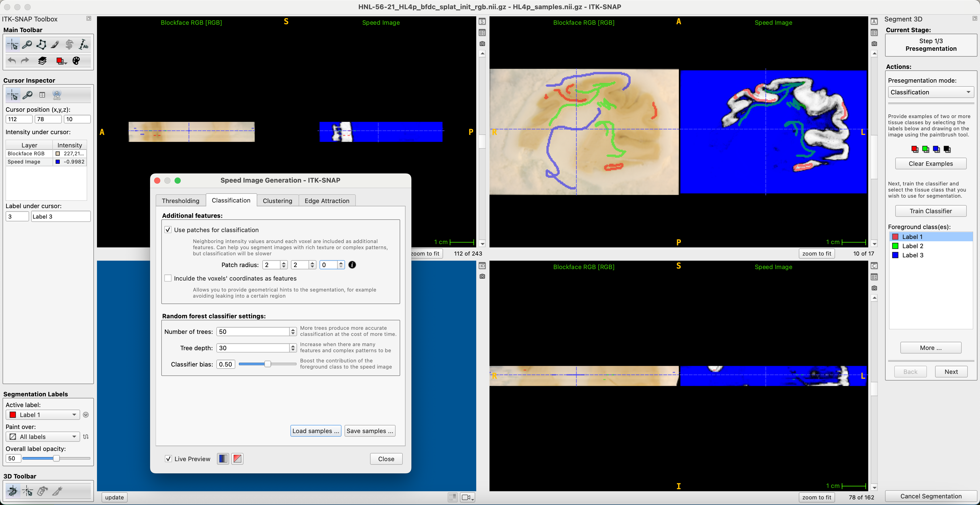Click the Load samples button

(316, 431)
